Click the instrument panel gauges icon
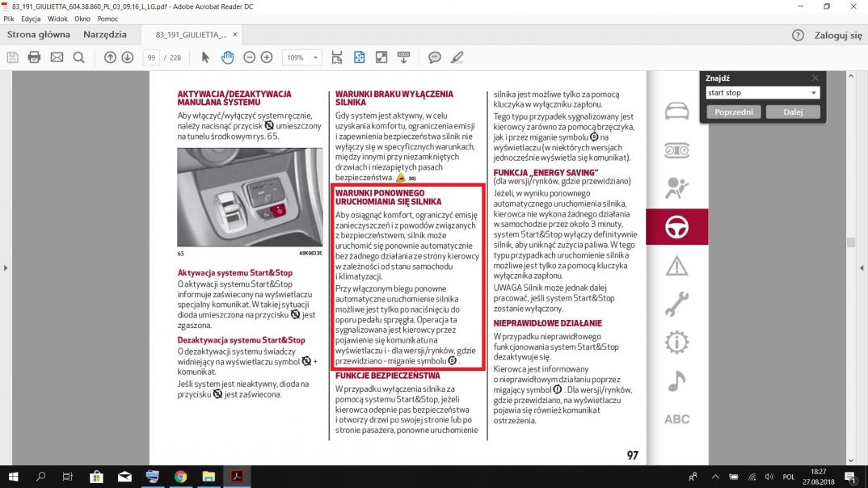The image size is (868, 488). (676, 150)
